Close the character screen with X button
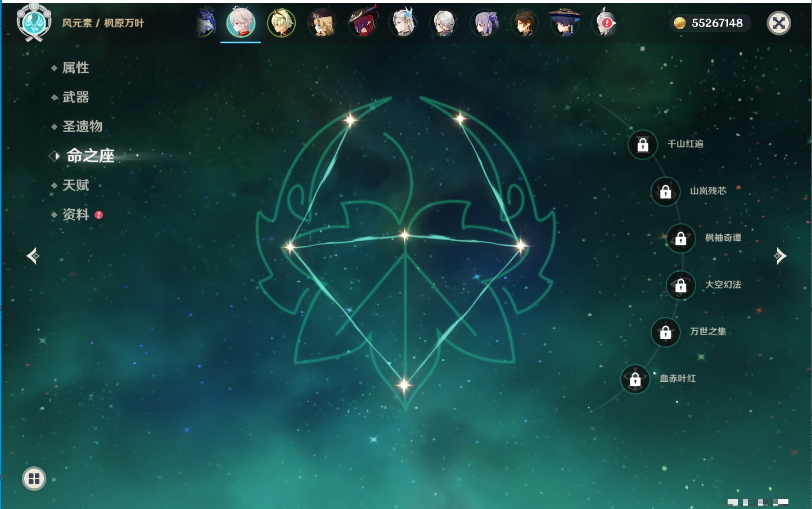 (779, 23)
